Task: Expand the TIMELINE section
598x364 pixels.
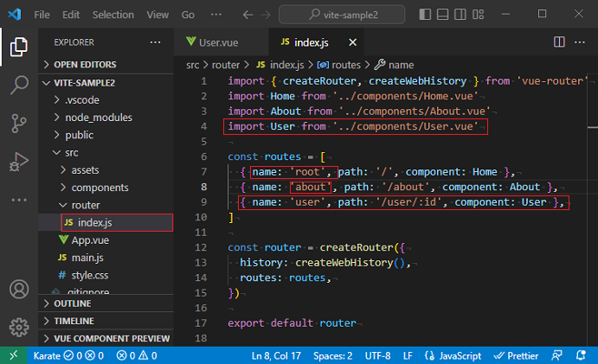Action: (106, 321)
